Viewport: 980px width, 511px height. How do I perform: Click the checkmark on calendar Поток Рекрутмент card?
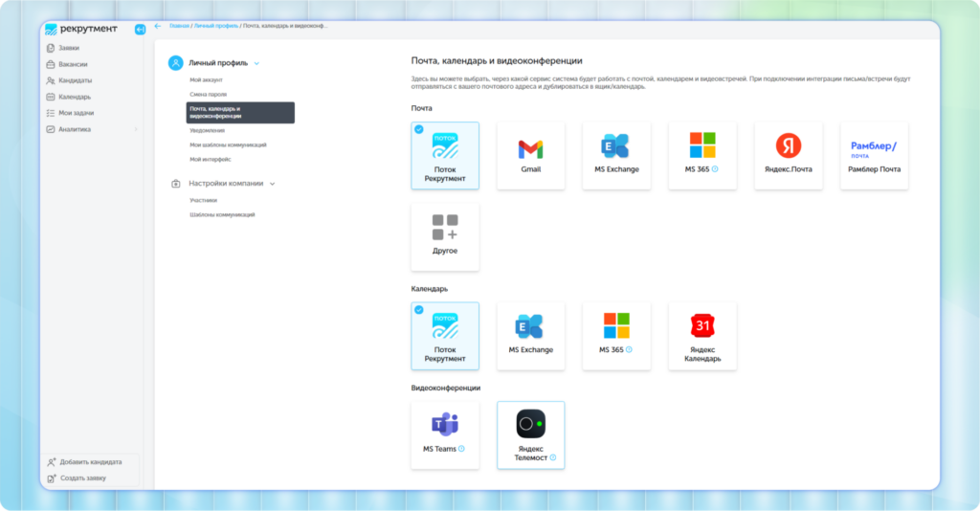coord(419,310)
